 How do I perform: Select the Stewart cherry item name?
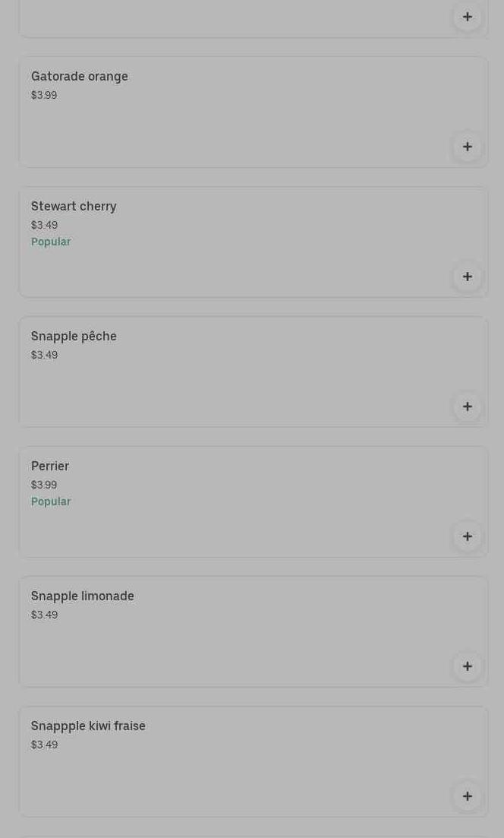click(x=74, y=206)
